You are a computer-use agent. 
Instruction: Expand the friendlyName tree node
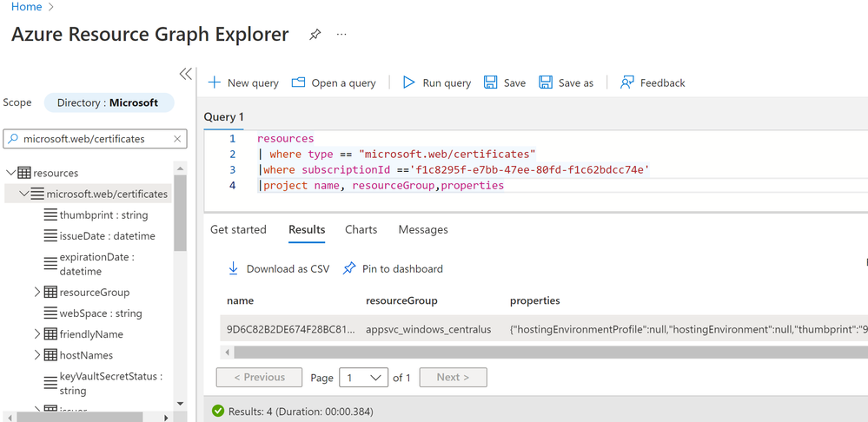click(37, 334)
